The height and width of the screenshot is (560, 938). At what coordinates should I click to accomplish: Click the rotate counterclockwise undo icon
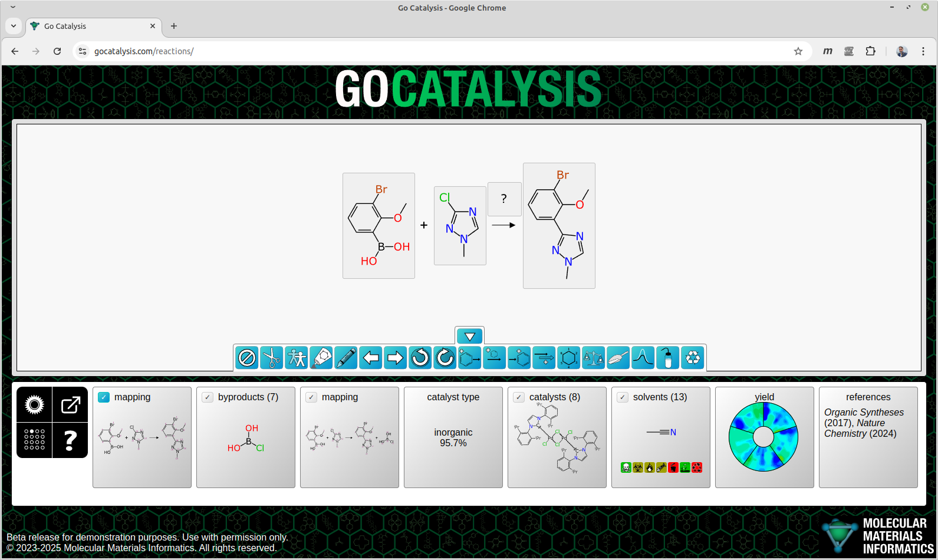420,358
